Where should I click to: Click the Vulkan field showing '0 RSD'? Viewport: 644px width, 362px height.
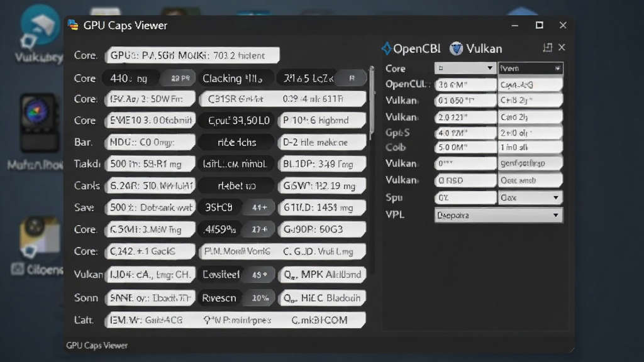pos(465,180)
